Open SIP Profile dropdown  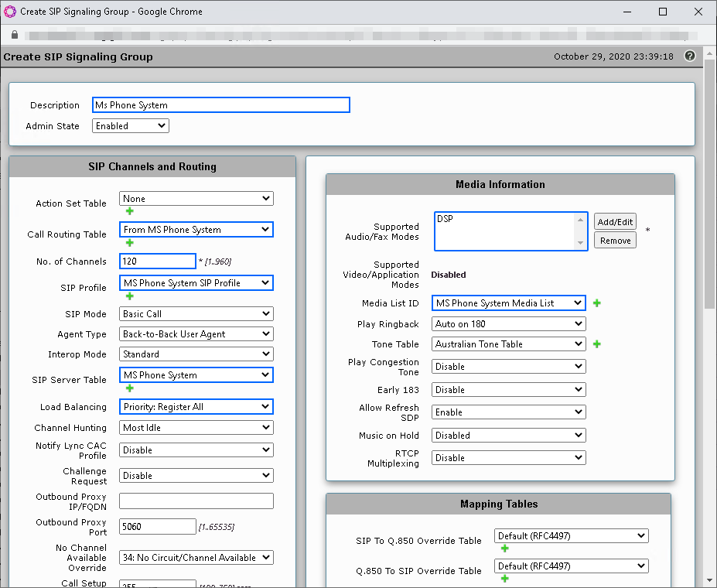click(196, 283)
